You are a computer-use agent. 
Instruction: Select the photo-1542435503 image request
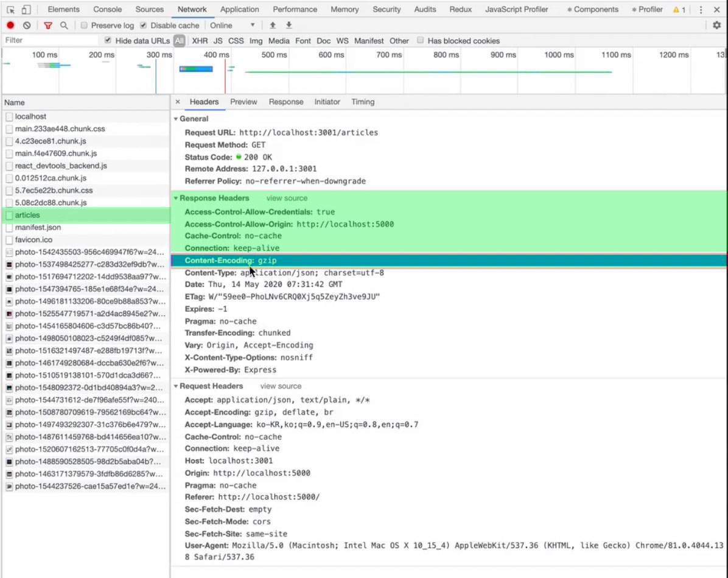pyautogui.click(x=86, y=252)
